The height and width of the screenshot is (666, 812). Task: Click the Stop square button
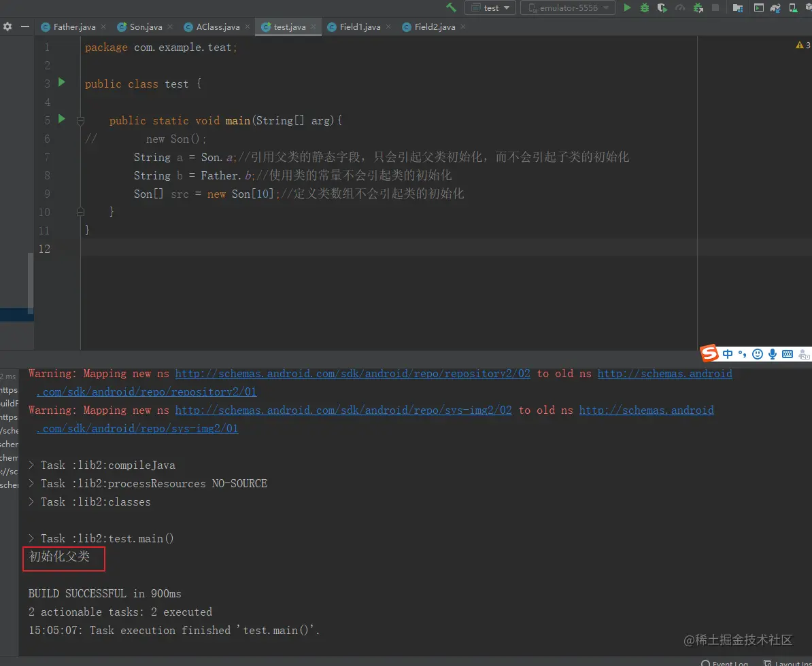[x=715, y=7]
